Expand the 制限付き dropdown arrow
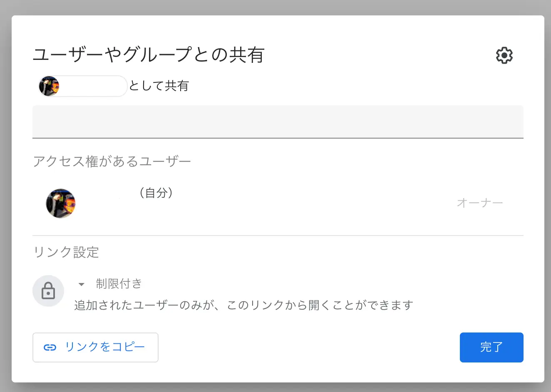The image size is (551, 392). pos(82,285)
